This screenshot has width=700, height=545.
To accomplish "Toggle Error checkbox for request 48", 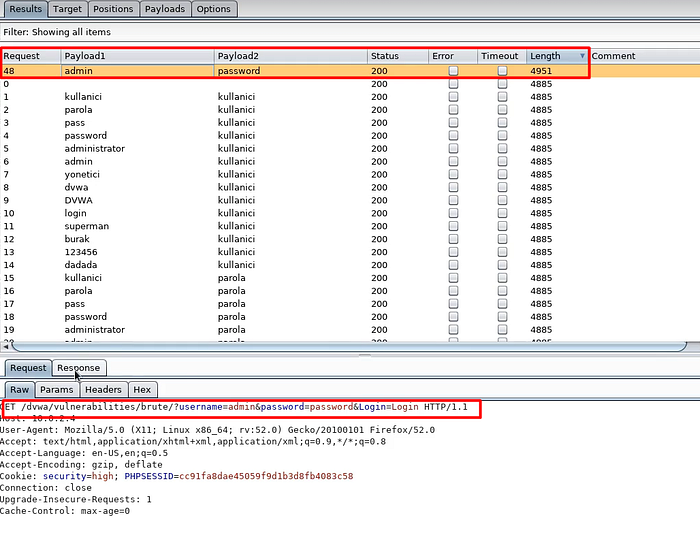I will 454,71.
